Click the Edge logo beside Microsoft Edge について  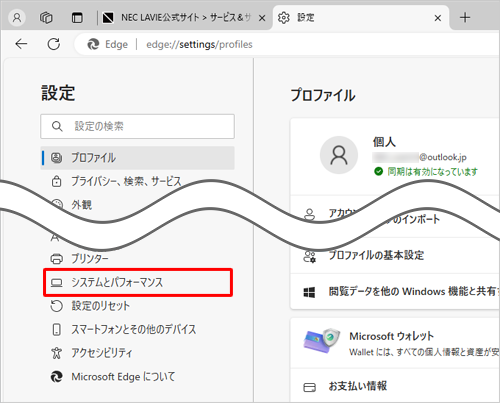pyautogui.click(x=56, y=377)
